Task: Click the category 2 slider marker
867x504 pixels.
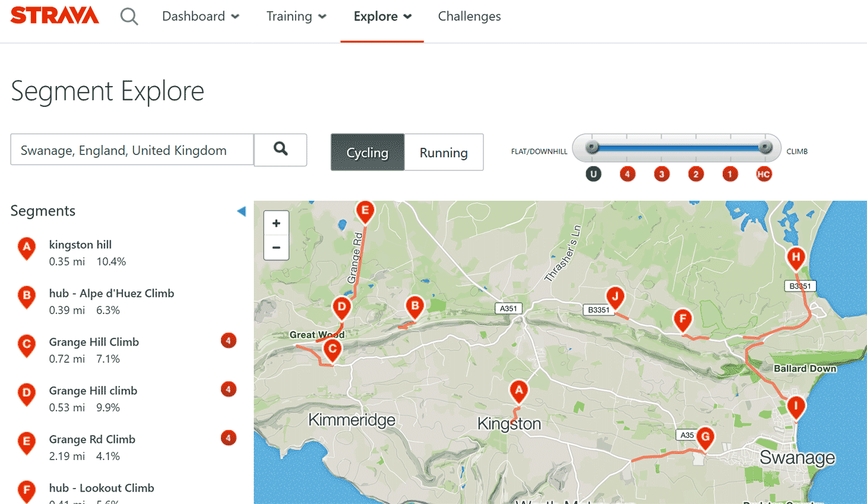Action: [x=696, y=174]
